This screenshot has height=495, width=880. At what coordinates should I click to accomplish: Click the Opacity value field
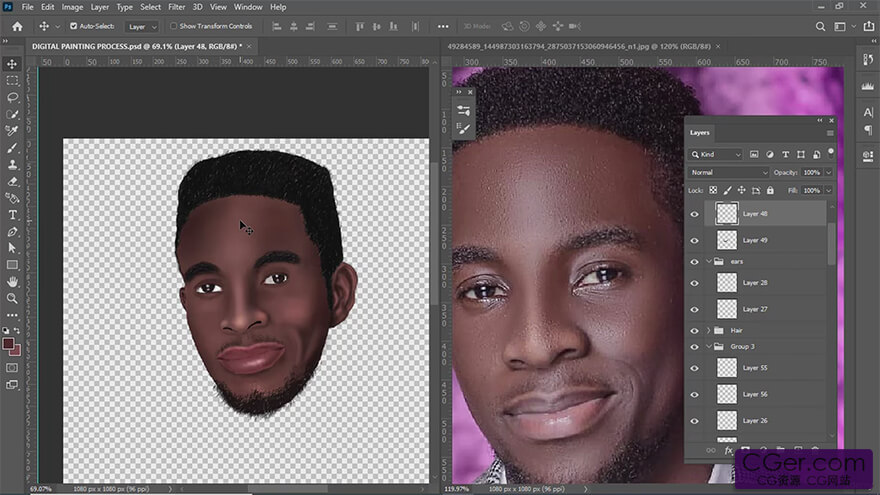[812, 172]
